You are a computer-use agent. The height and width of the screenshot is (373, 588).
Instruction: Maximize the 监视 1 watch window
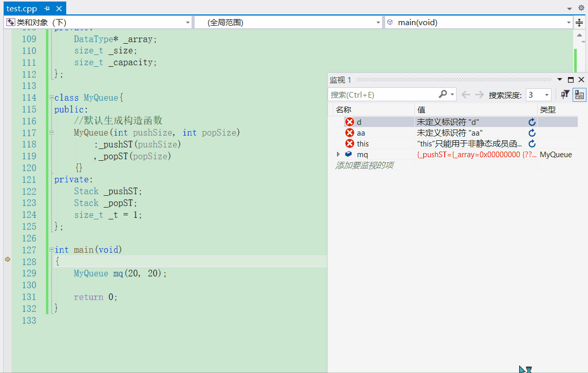[x=571, y=80]
